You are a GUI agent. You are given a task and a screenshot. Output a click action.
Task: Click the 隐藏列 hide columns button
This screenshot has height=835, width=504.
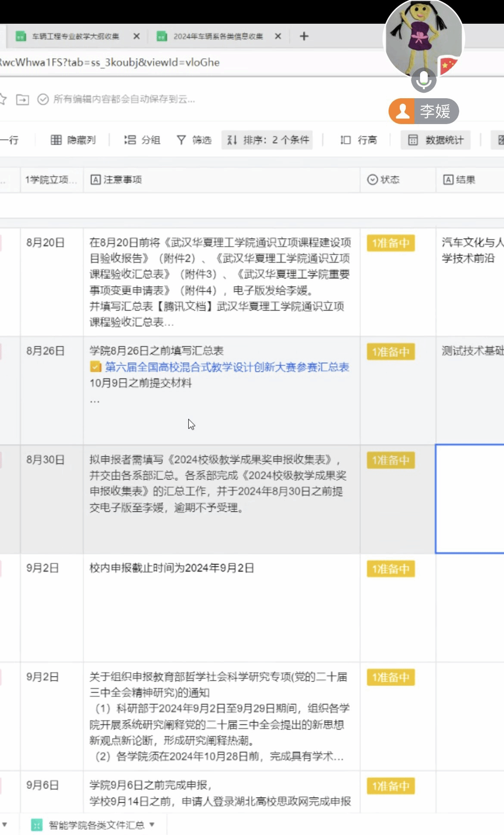(x=73, y=140)
